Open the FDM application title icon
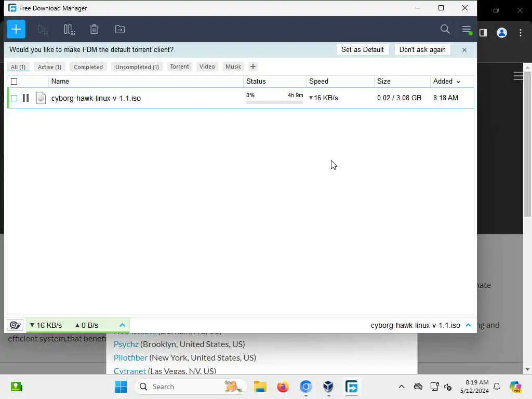 tap(12, 8)
